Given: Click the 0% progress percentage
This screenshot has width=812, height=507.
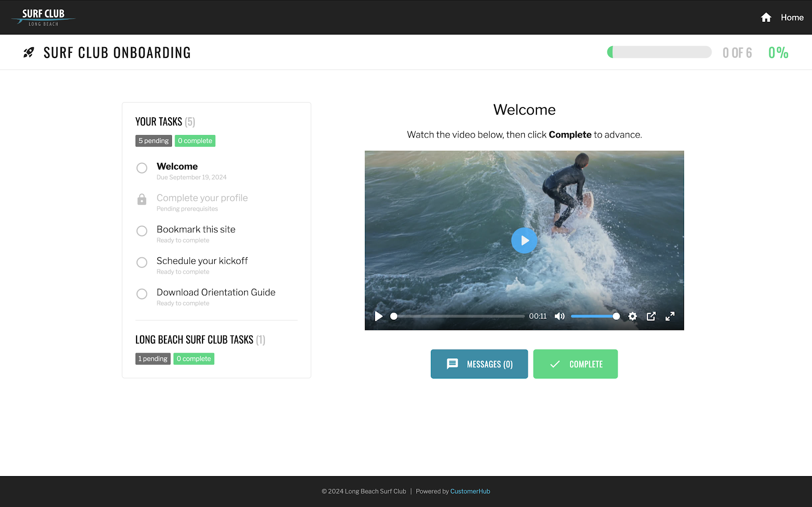Looking at the screenshot, I should (x=778, y=53).
